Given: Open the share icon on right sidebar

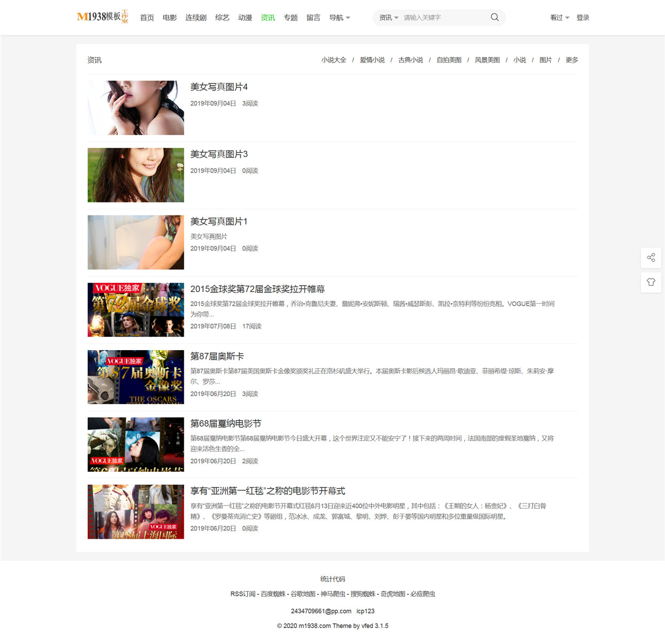Looking at the screenshot, I should 651,258.
